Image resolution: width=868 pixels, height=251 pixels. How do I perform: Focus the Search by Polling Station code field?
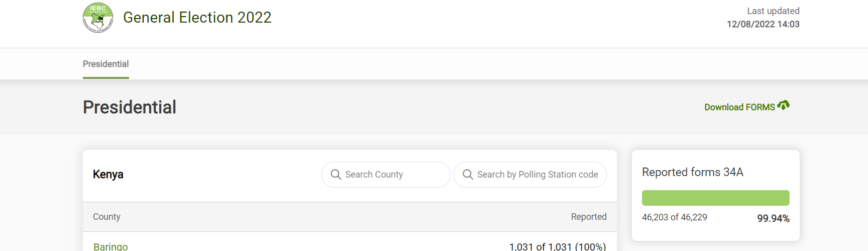(x=537, y=175)
